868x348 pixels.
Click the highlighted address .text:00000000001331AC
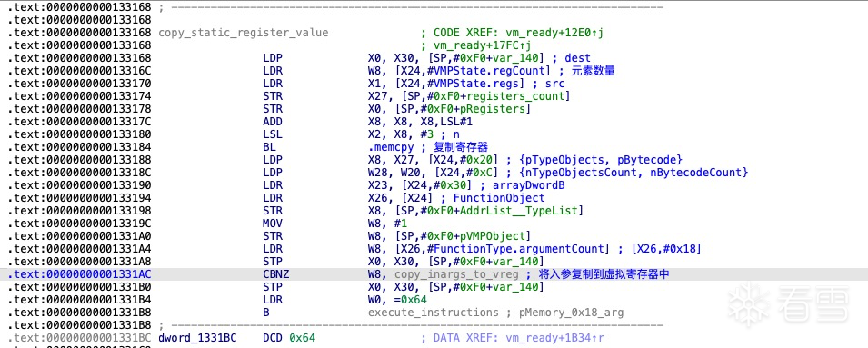80,274
